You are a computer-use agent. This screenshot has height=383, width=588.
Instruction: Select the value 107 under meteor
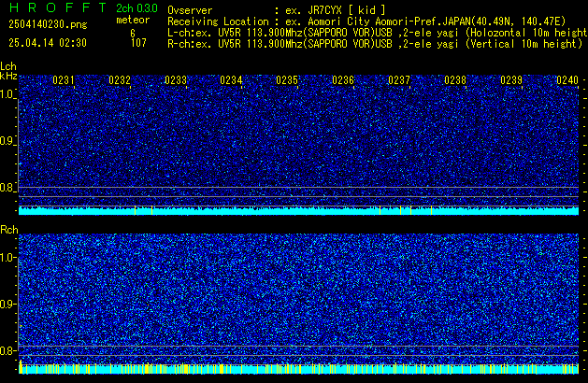(138, 43)
